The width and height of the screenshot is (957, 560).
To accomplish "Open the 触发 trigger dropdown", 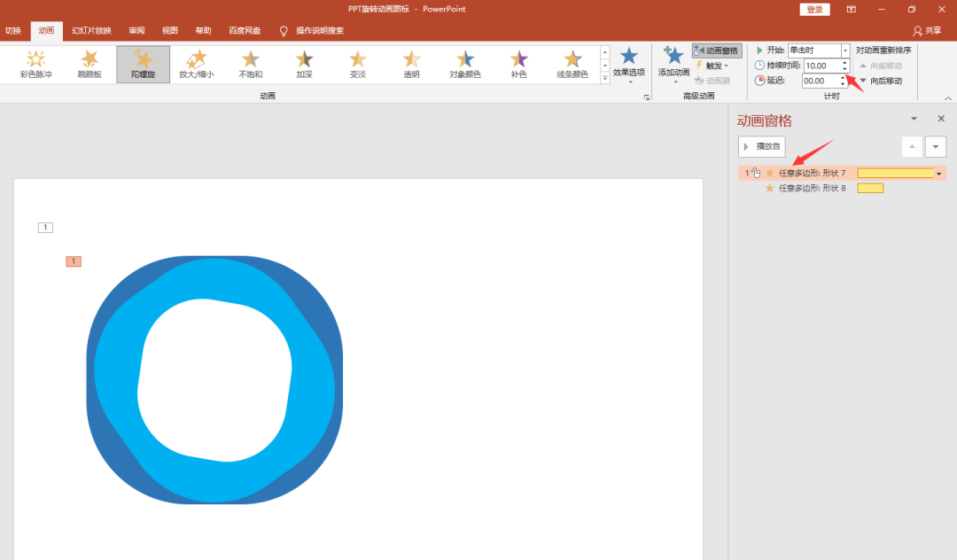I will 712,66.
